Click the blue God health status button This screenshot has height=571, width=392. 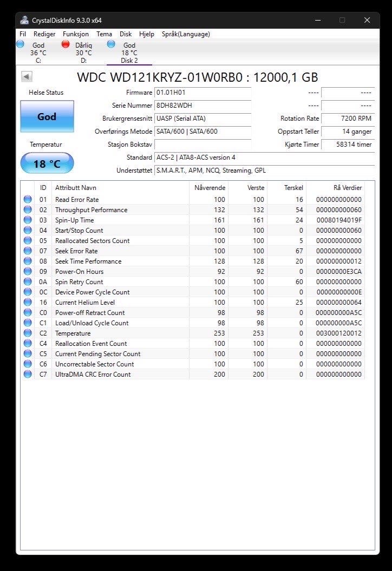click(x=47, y=116)
